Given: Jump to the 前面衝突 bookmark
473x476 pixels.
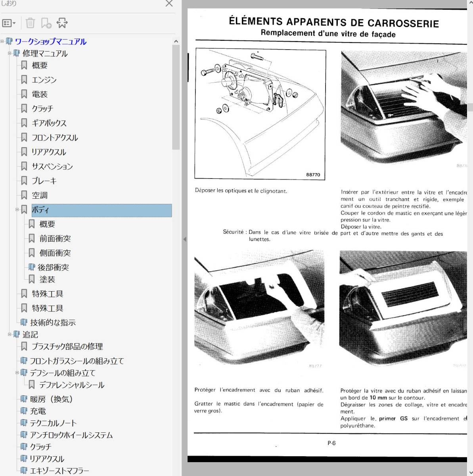Looking at the screenshot, I should (x=55, y=239).
